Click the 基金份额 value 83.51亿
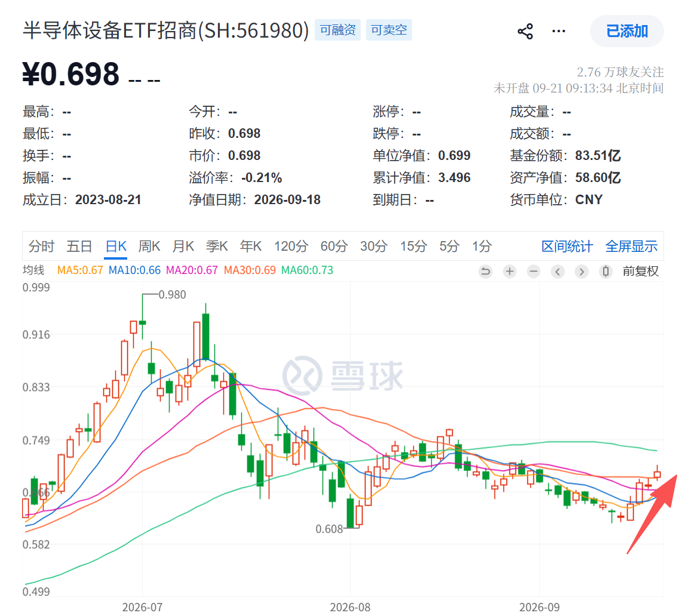682x616 pixels. pyautogui.click(x=598, y=156)
